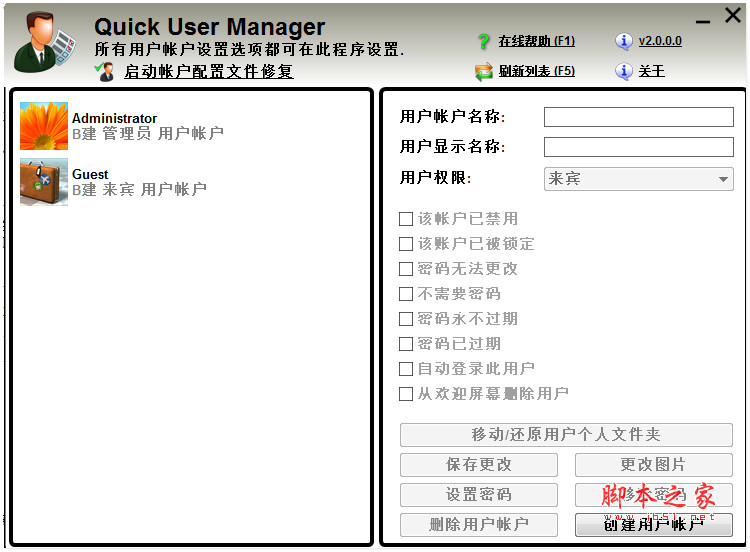
Task: Open the v2.0.0.0 version link
Action: click(660, 41)
